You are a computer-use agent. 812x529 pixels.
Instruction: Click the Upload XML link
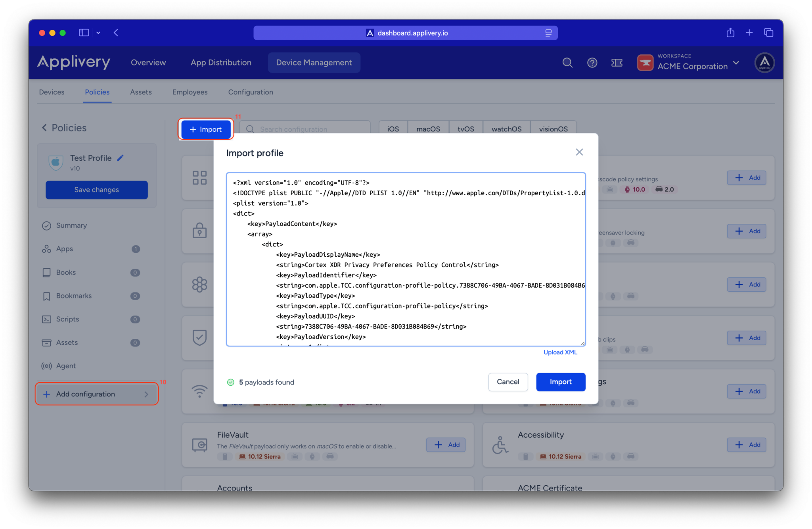560,352
